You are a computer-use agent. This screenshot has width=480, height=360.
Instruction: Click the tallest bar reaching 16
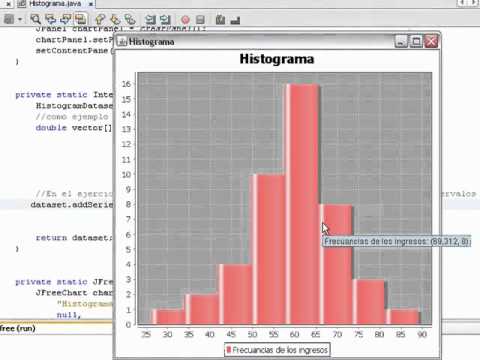(x=303, y=204)
